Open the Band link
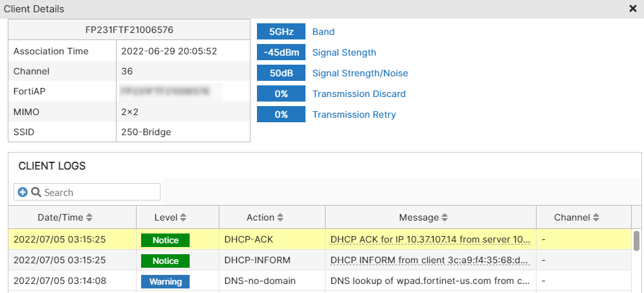644x293 pixels. 324,32
